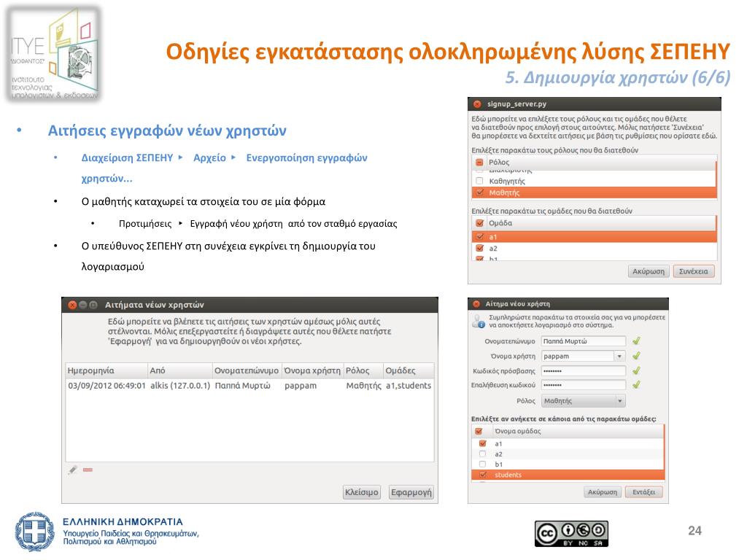Tick the Καθηγητής role checkbox
Image resolution: width=747 pixels, height=560 pixels.
(480, 181)
